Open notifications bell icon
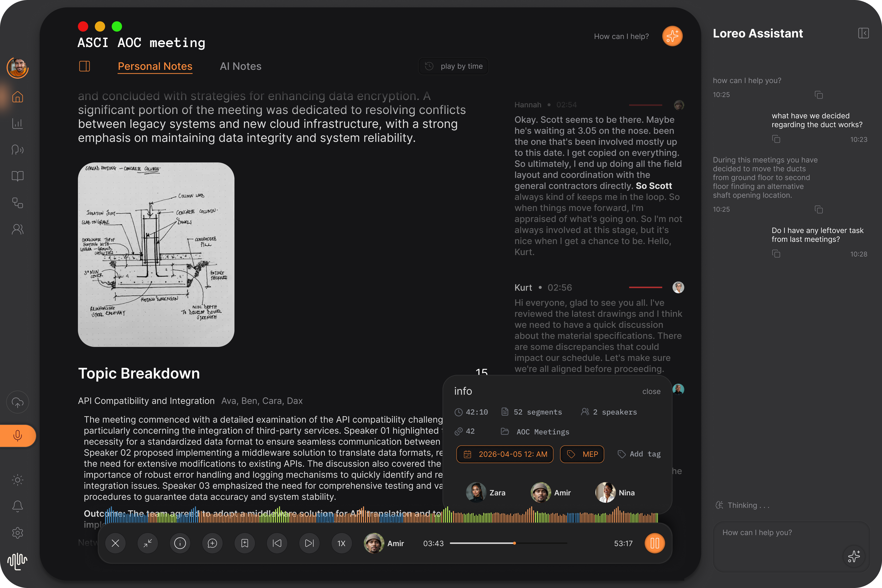Viewport: 882px width, 588px height. point(18,506)
